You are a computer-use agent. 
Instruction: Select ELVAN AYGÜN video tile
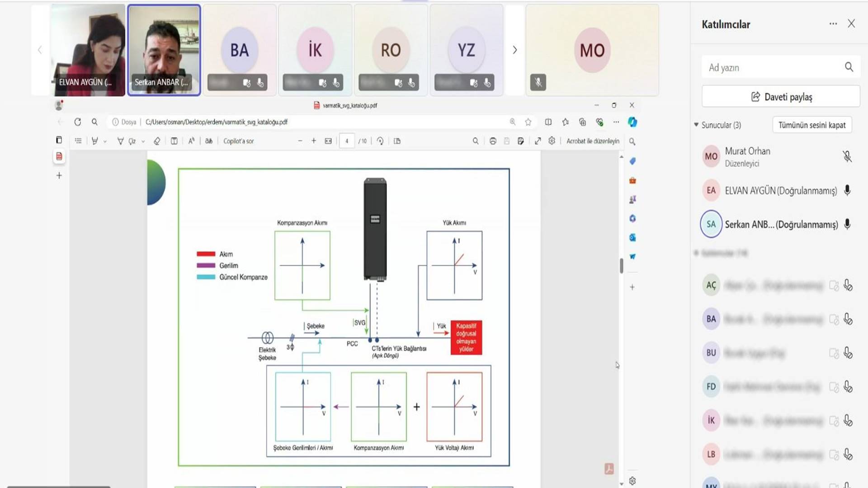click(88, 50)
